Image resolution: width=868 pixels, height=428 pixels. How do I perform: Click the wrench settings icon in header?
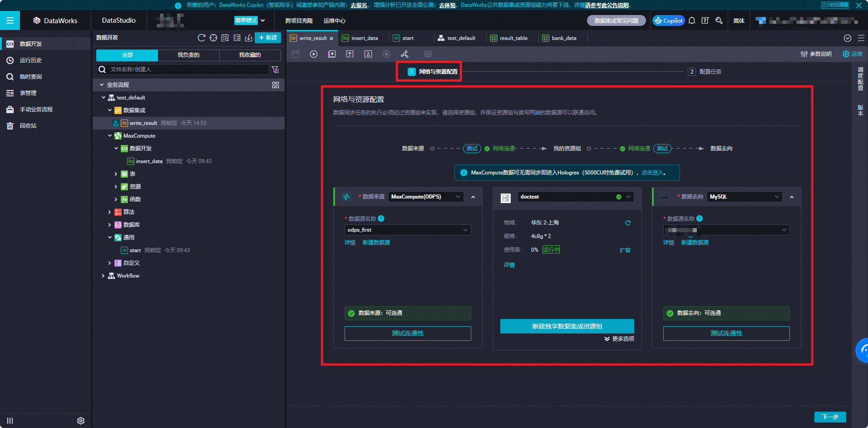pyautogui.click(x=719, y=20)
